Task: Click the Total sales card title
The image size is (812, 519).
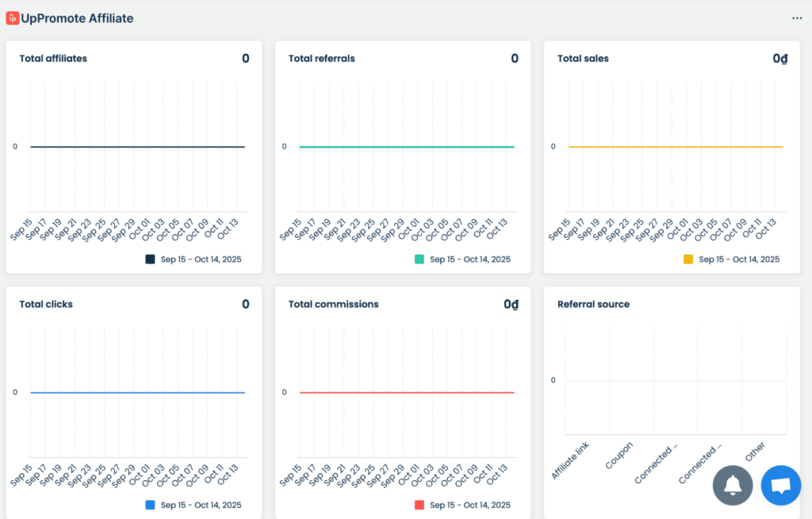Action: [583, 59]
